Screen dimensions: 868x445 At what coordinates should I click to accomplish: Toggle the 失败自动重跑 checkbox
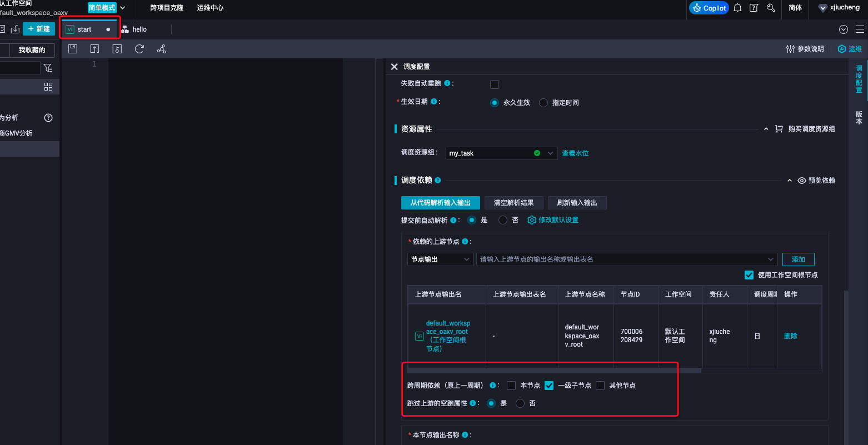pos(495,84)
